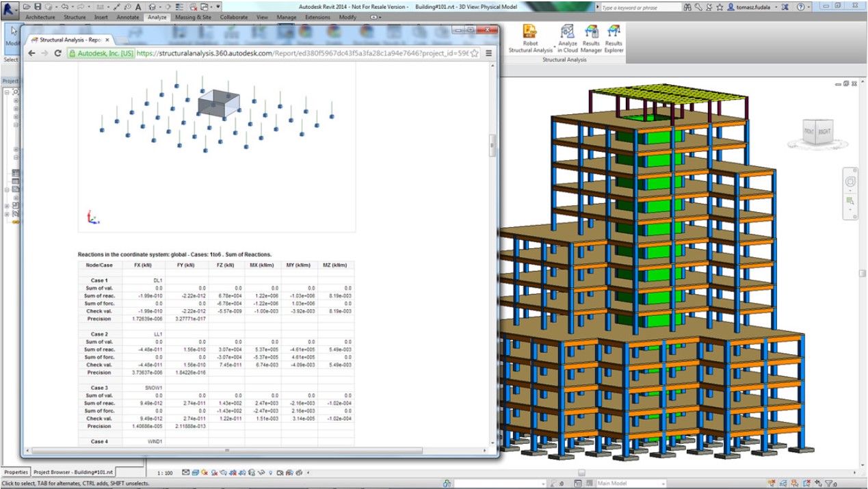Select the Text tool icon in Quick Access toolbar
This screenshot has height=489, width=868.
pyautogui.click(x=139, y=7)
